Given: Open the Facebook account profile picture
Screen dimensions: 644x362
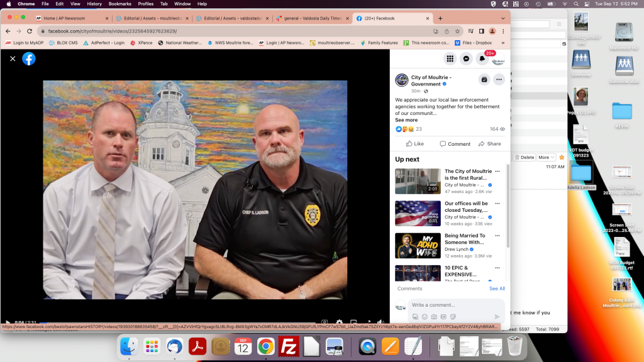Looking at the screenshot, I should 498,60.
